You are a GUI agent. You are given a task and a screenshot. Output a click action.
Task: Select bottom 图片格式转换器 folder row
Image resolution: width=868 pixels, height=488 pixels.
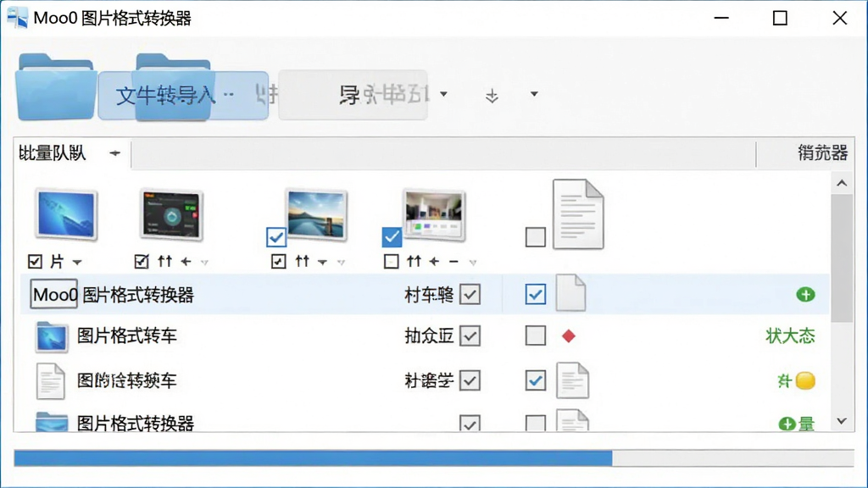[425, 422]
